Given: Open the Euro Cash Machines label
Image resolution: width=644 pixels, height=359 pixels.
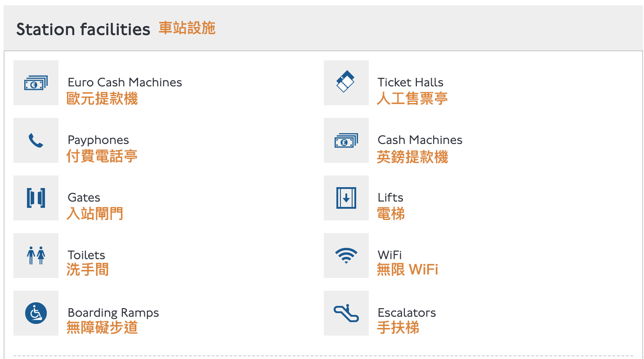Looking at the screenshot, I should 125,82.
